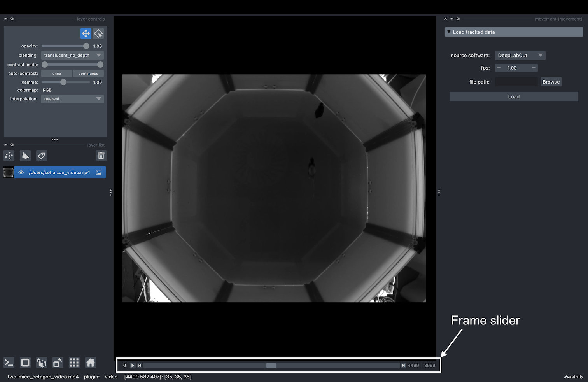Open the blending dropdown
The image size is (588, 382).
72,55
